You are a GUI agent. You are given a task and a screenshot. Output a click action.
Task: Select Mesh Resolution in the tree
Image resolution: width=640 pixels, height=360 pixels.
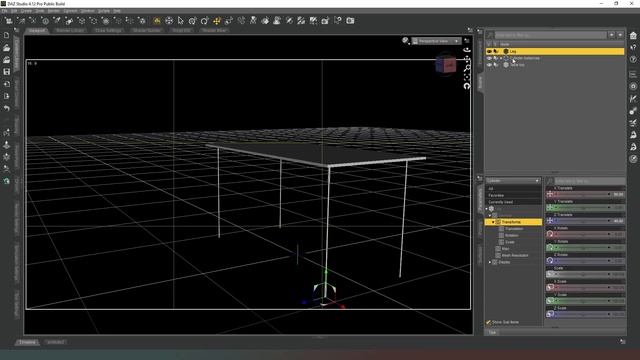click(x=515, y=255)
